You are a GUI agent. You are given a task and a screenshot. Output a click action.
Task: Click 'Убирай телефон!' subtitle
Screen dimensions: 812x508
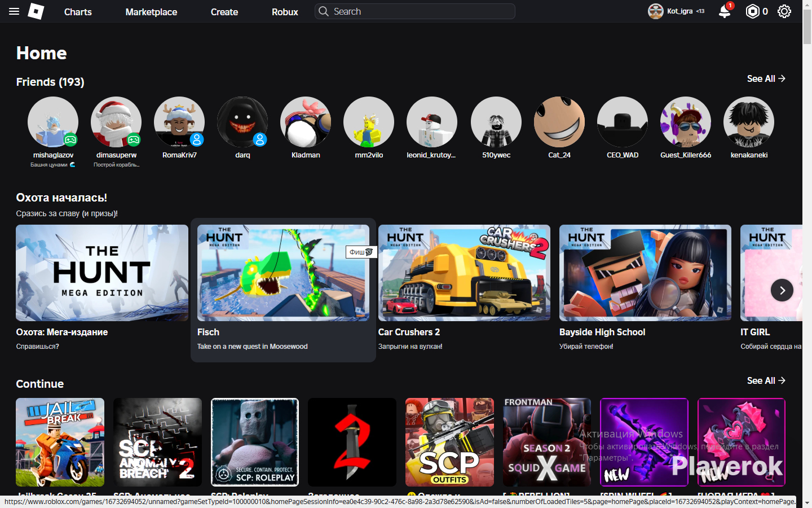(586, 347)
